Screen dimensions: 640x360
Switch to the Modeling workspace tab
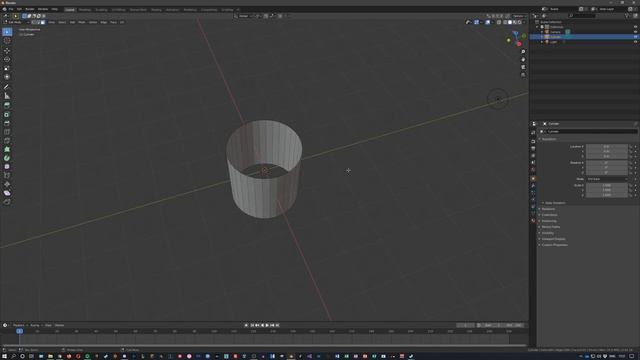pos(85,9)
